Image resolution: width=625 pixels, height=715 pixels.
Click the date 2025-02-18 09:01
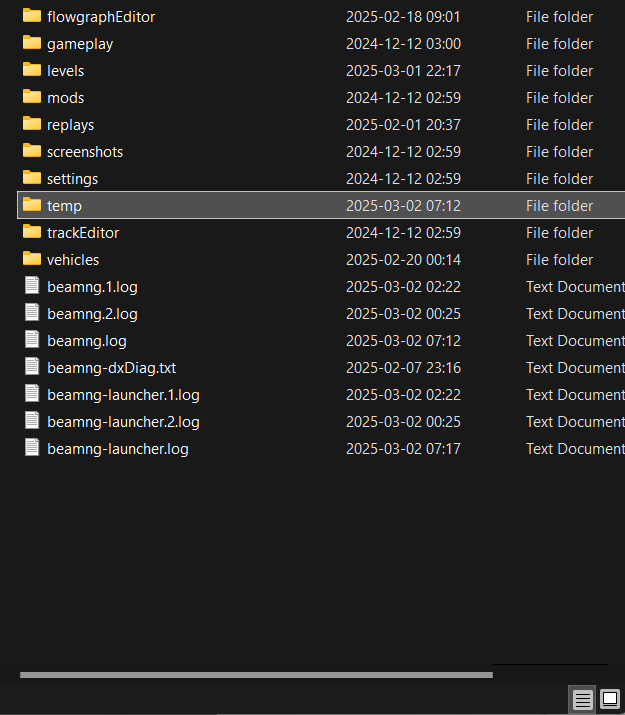[x=403, y=17]
